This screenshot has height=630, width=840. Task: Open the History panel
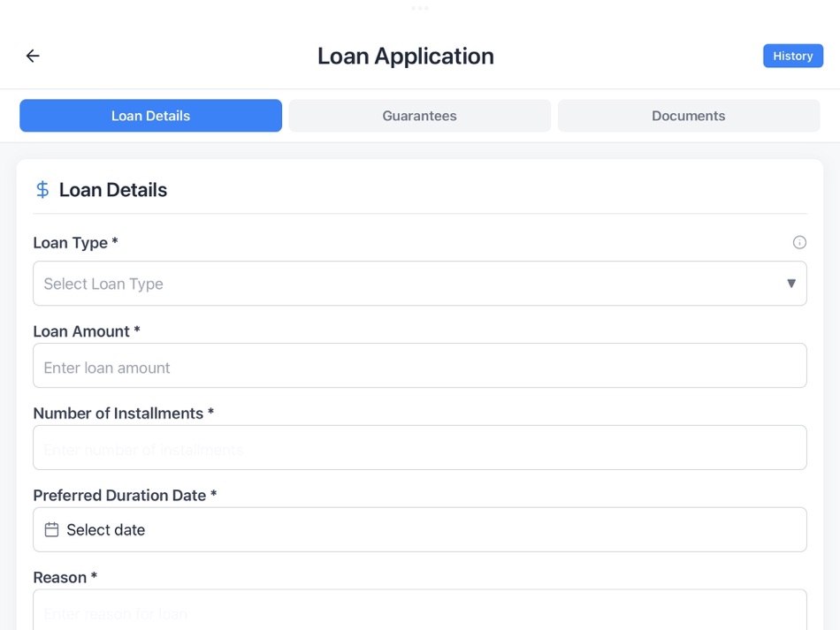click(x=792, y=56)
